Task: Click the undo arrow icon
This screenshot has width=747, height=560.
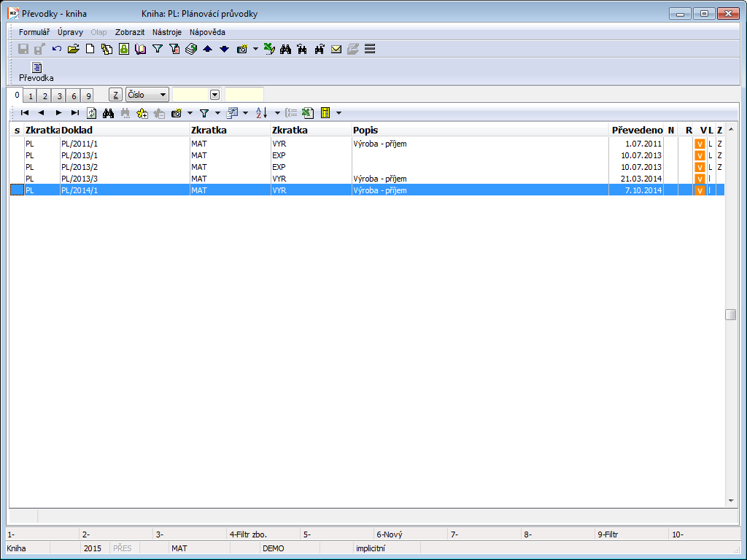Action: click(x=57, y=49)
